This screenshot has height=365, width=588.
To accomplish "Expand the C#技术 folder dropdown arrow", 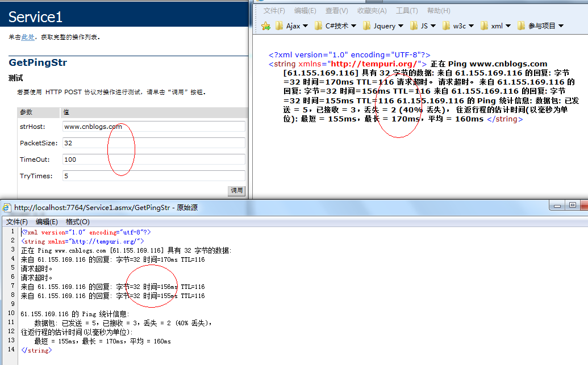I will [x=353, y=26].
